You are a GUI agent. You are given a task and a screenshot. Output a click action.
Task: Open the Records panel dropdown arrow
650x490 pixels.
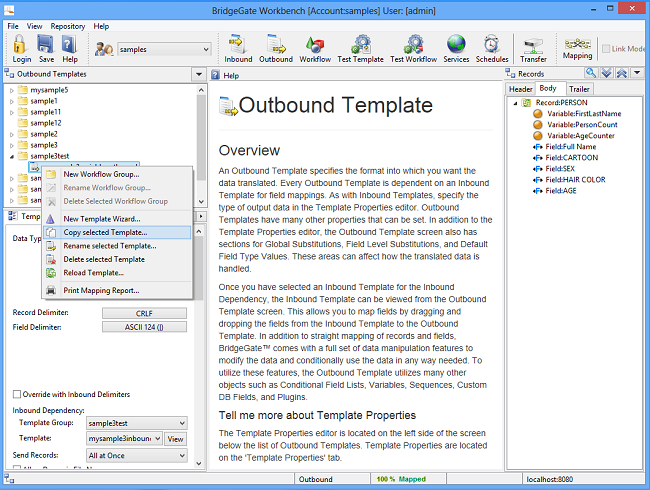[x=637, y=73]
